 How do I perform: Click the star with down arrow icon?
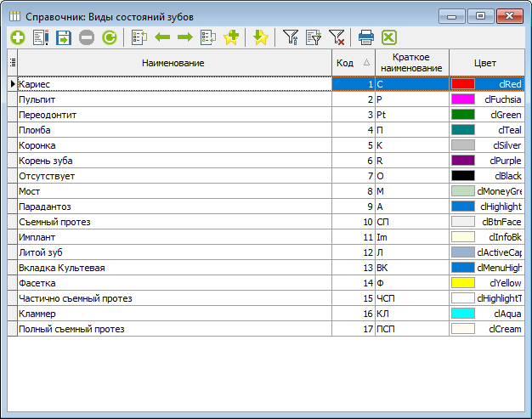pos(261,37)
